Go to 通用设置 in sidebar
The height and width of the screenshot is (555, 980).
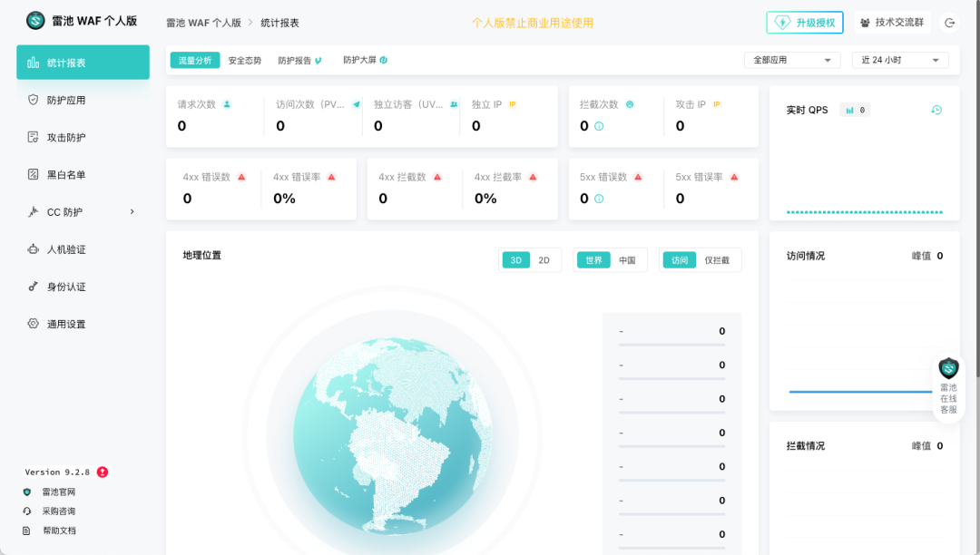pos(83,324)
